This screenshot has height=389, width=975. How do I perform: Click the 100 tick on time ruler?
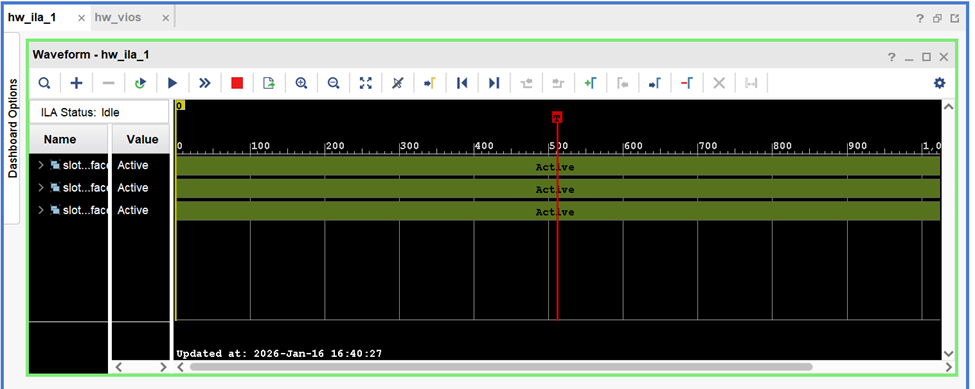click(261, 146)
